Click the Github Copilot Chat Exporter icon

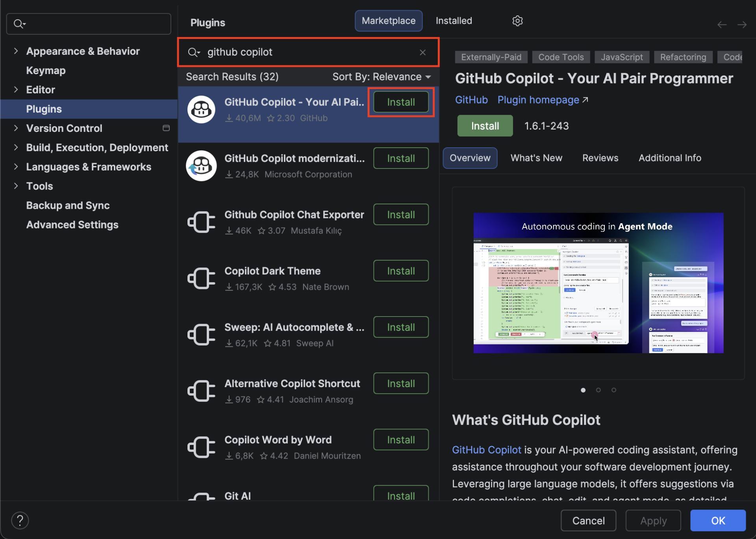(x=201, y=222)
